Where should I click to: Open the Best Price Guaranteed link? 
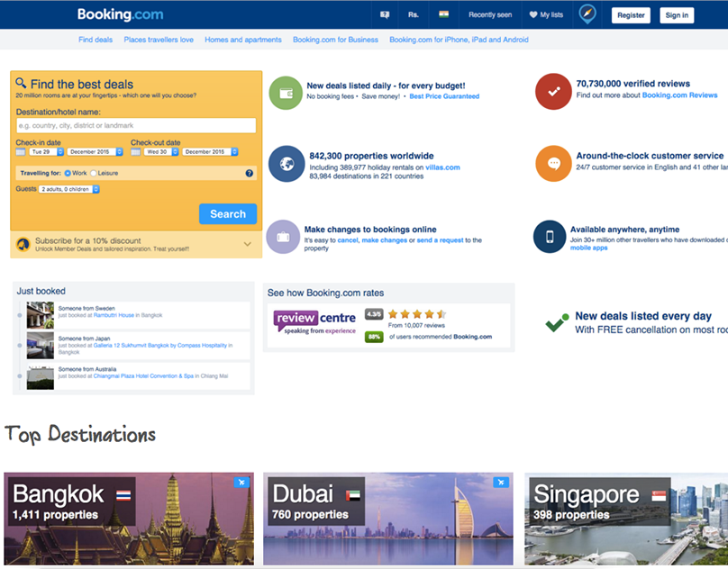point(444,96)
